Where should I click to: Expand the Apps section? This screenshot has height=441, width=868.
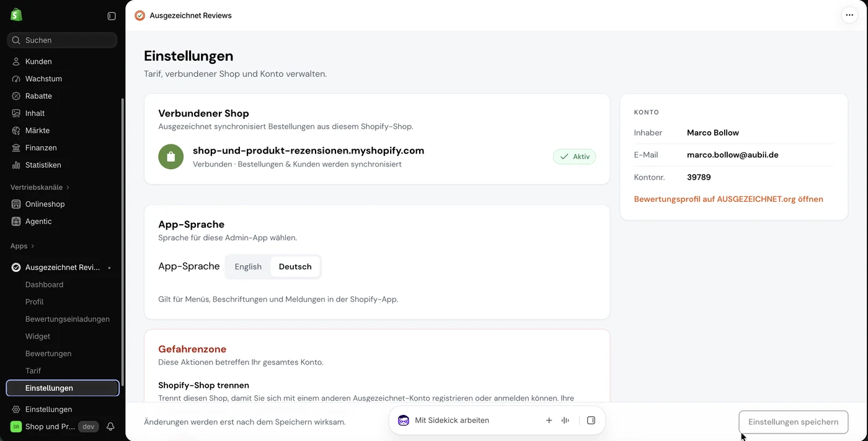22,246
